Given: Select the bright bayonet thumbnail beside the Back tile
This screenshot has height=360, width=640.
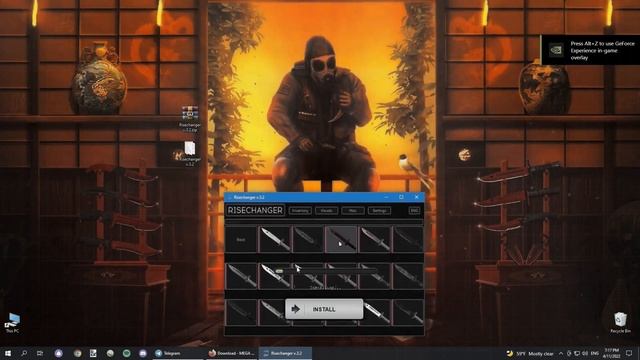Looking at the screenshot, I should 274,239.
